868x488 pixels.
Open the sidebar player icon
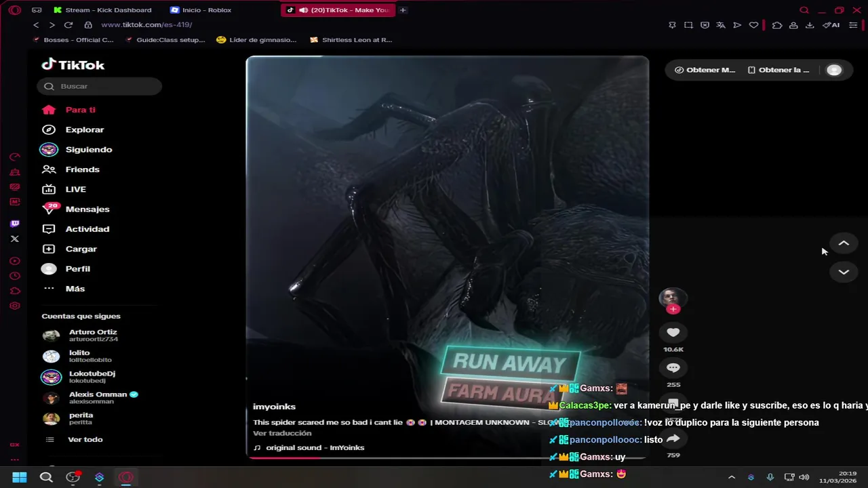[15, 261]
